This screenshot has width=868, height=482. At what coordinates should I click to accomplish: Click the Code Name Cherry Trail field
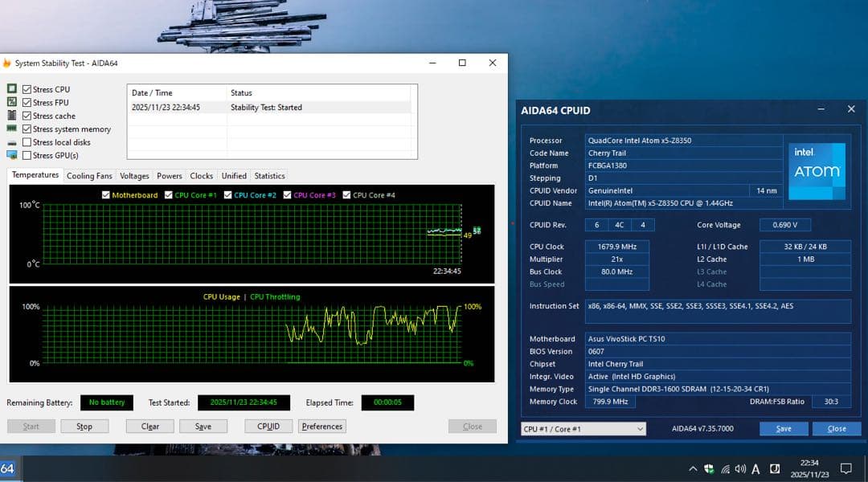(x=684, y=153)
